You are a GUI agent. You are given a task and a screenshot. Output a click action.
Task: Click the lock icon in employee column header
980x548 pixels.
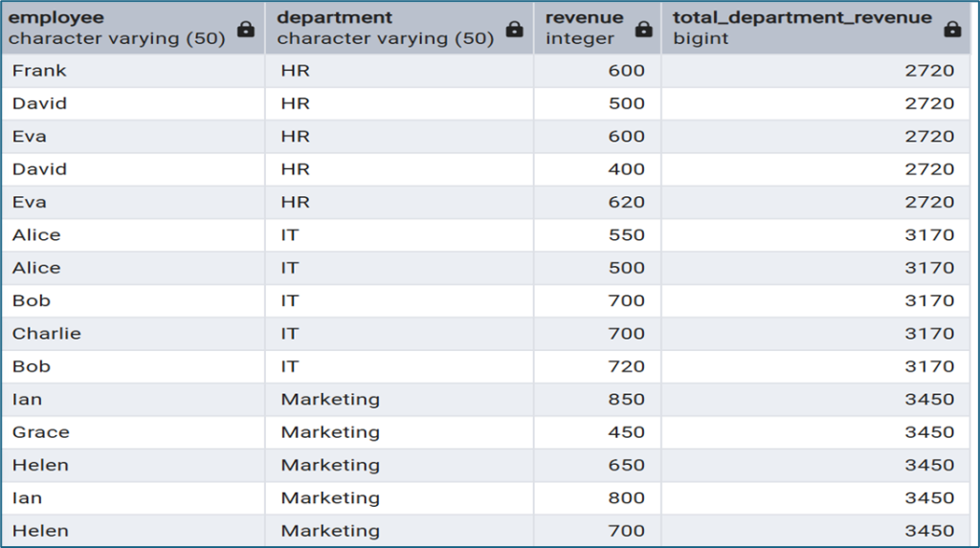click(246, 30)
